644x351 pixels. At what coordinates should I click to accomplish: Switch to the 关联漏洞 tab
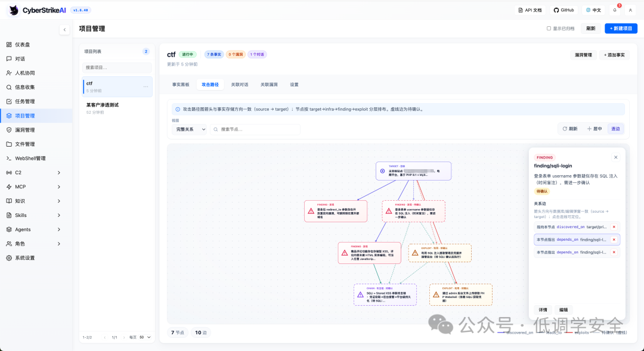pyautogui.click(x=269, y=85)
